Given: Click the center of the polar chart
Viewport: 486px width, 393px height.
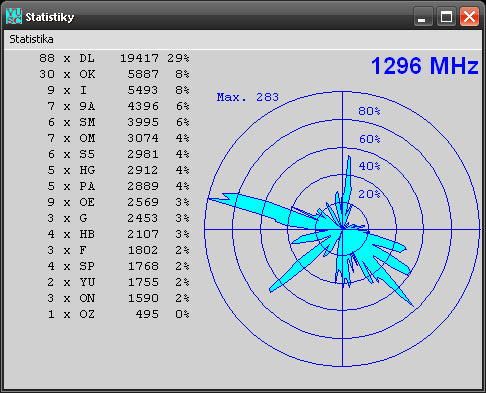Looking at the screenshot, I should point(343,229).
